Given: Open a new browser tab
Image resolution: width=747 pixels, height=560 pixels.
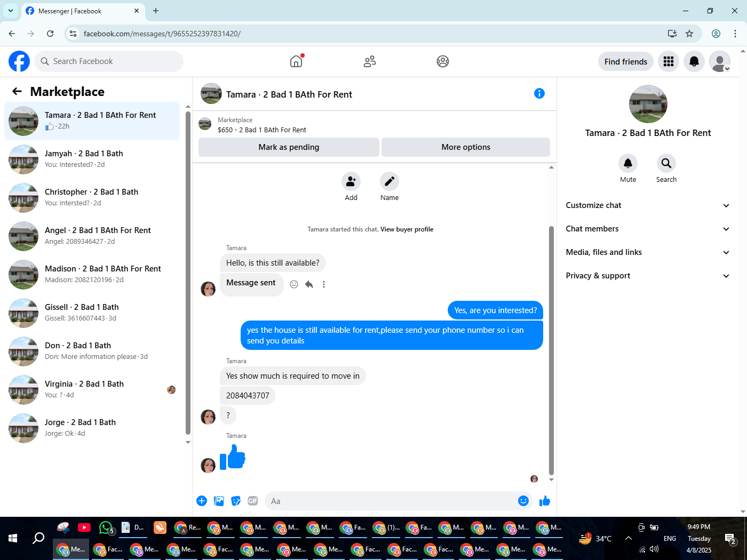Looking at the screenshot, I should click(156, 11).
